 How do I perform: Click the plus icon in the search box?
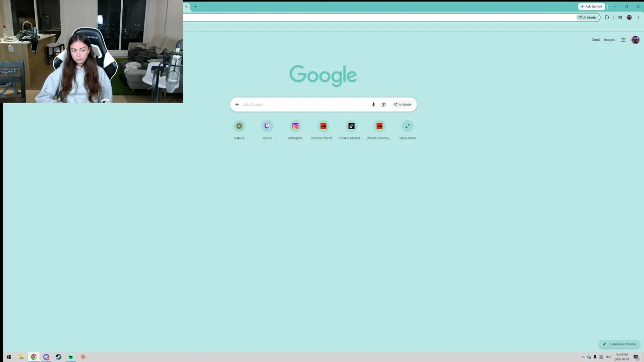[x=237, y=105]
